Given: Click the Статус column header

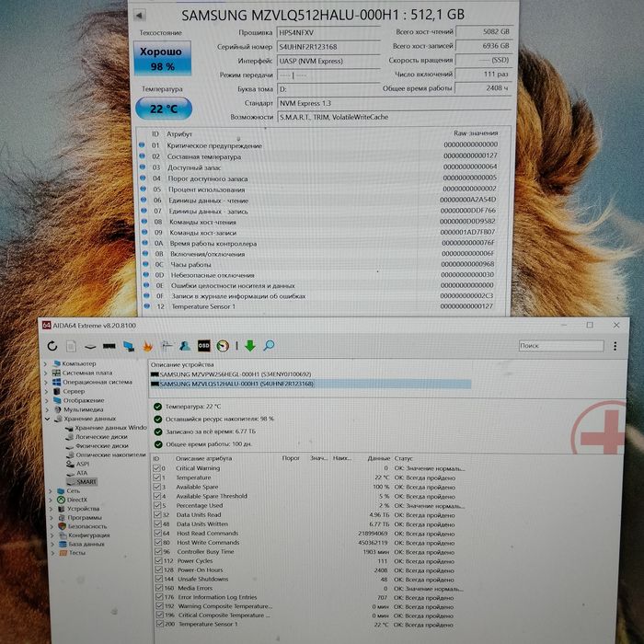Looking at the screenshot, I should [x=403, y=458].
